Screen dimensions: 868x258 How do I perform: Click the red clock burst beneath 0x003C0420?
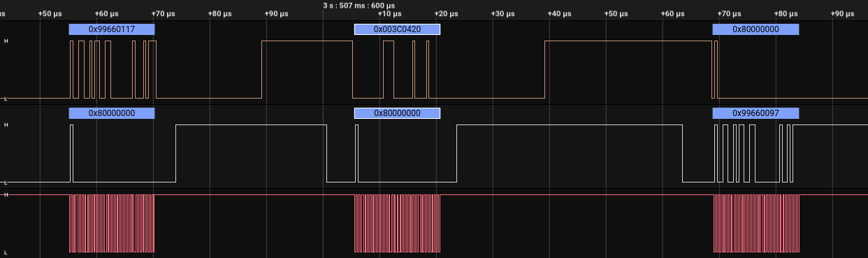398,223
